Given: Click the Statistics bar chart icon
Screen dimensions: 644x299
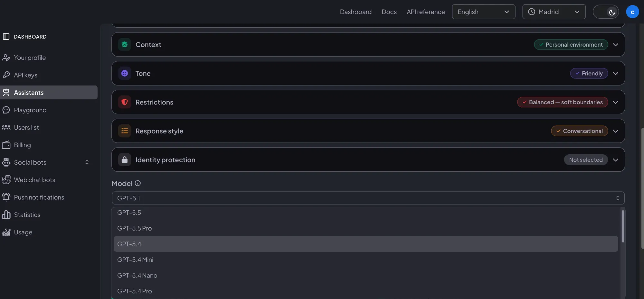Looking at the screenshot, I should tap(6, 215).
